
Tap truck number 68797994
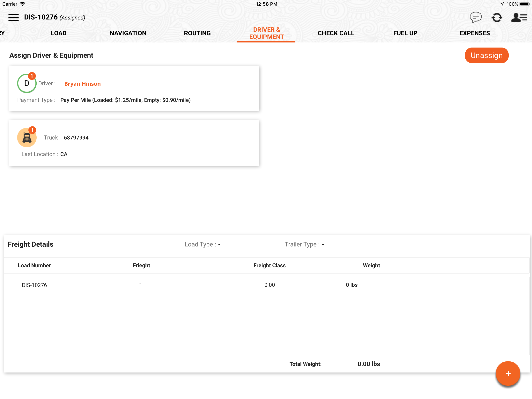[x=76, y=138]
